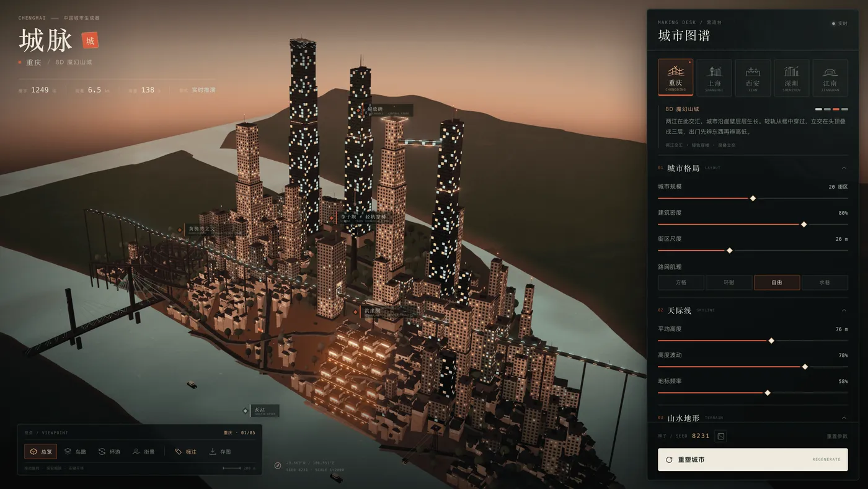The width and height of the screenshot is (868, 489).
Task: Pick the 西安 Xi'an city preset
Action: click(753, 78)
